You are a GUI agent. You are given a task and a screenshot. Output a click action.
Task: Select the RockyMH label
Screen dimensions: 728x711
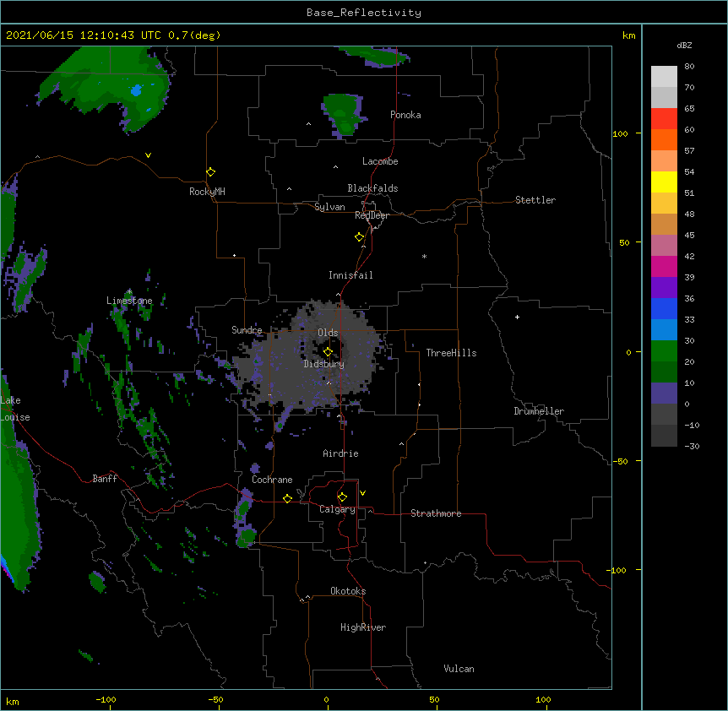207,192
